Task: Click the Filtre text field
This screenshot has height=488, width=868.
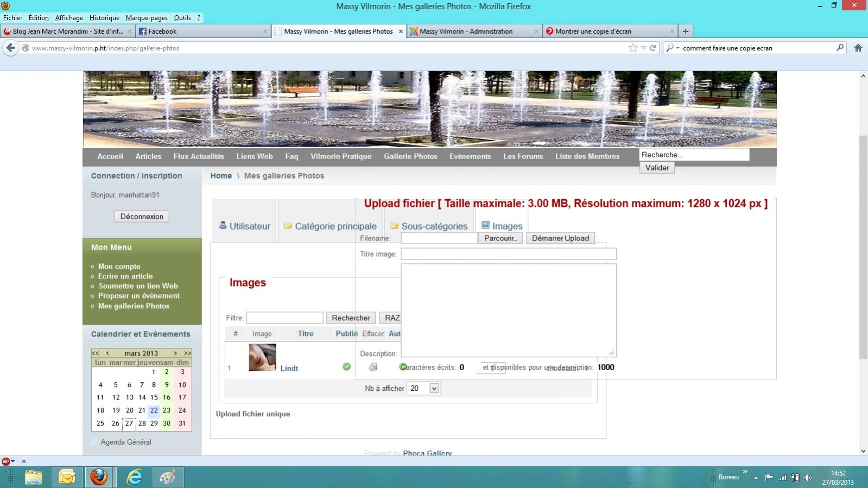Action: [x=284, y=318]
